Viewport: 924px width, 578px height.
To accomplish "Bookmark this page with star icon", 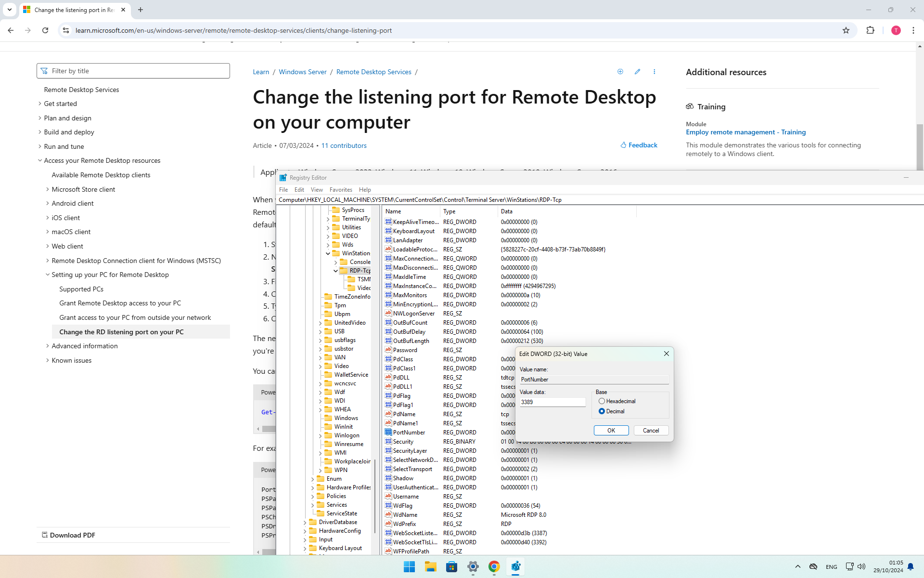I will point(846,30).
